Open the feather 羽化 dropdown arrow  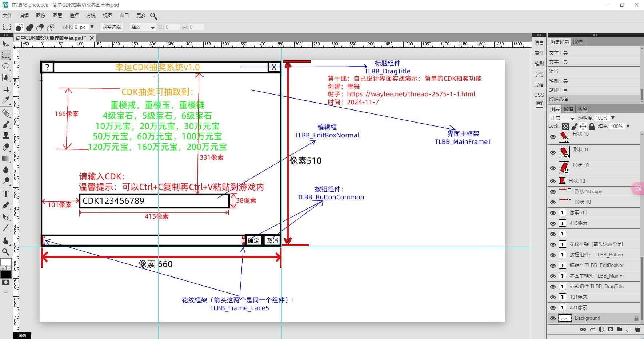[x=92, y=27]
